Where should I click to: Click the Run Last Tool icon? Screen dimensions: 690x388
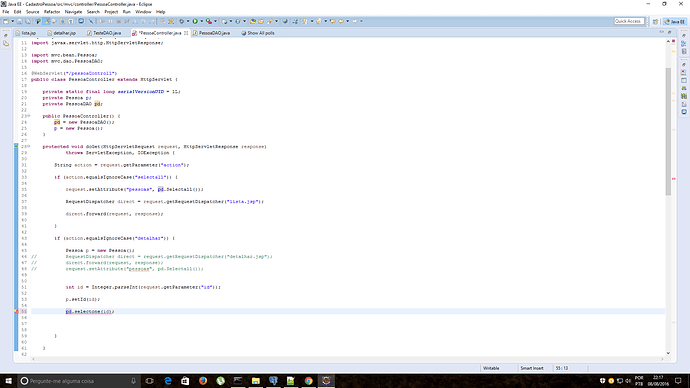(209, 21)
